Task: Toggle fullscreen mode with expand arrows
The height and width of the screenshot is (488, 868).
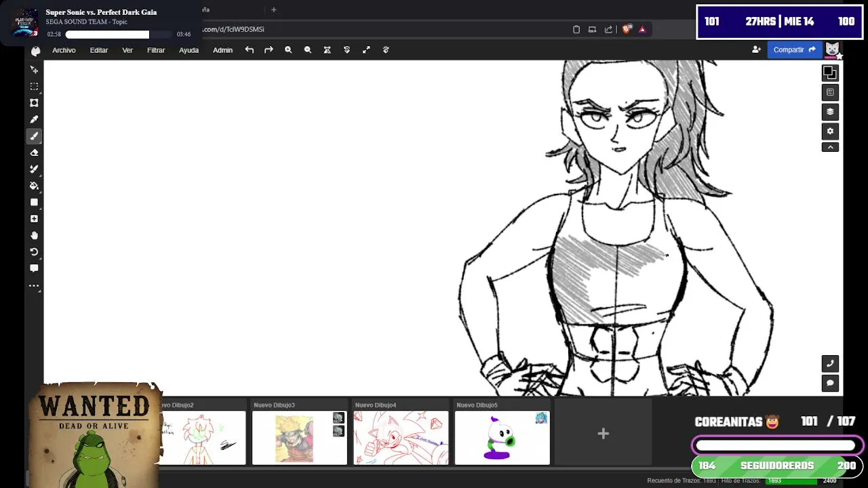Action: [x=366, y=49]
